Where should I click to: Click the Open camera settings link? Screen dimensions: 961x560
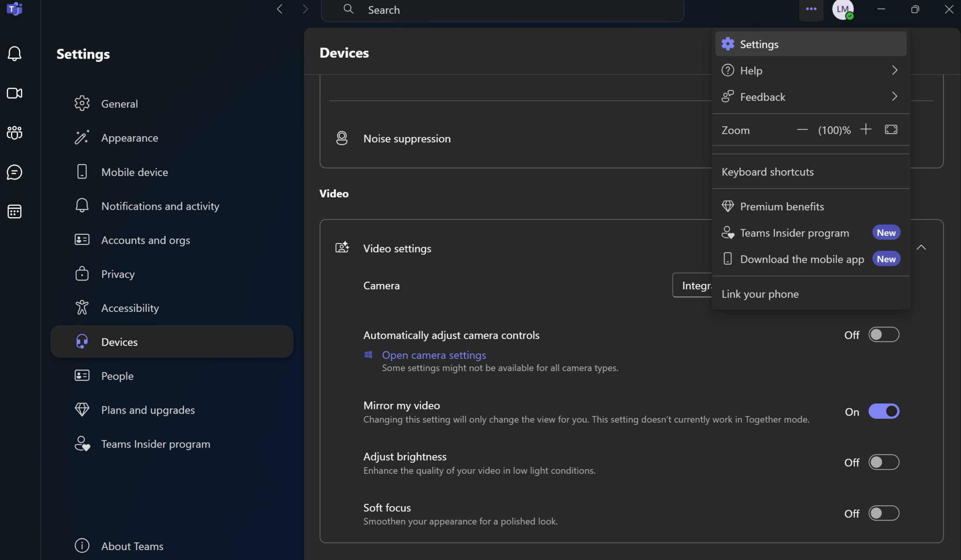tap(434, 355)
